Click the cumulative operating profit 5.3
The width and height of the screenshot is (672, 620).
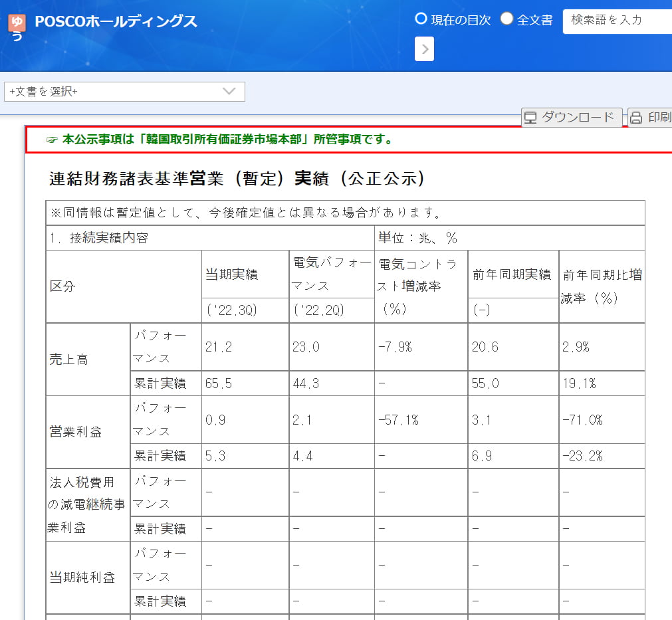coord(245,456)
